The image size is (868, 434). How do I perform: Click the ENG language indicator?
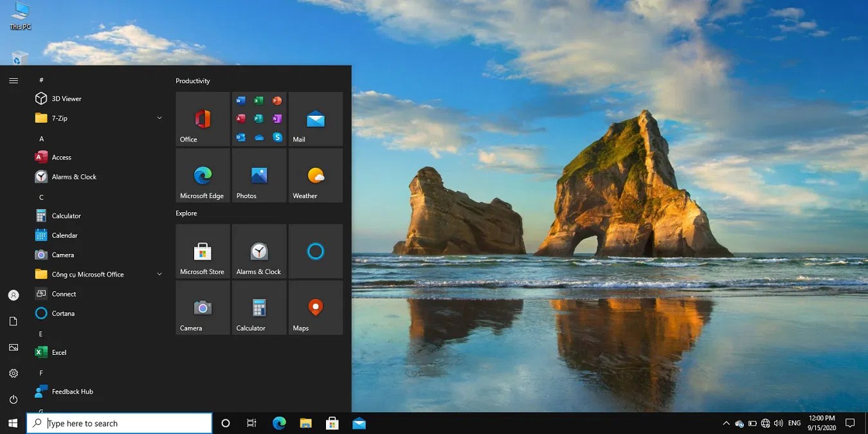(795, 423)
